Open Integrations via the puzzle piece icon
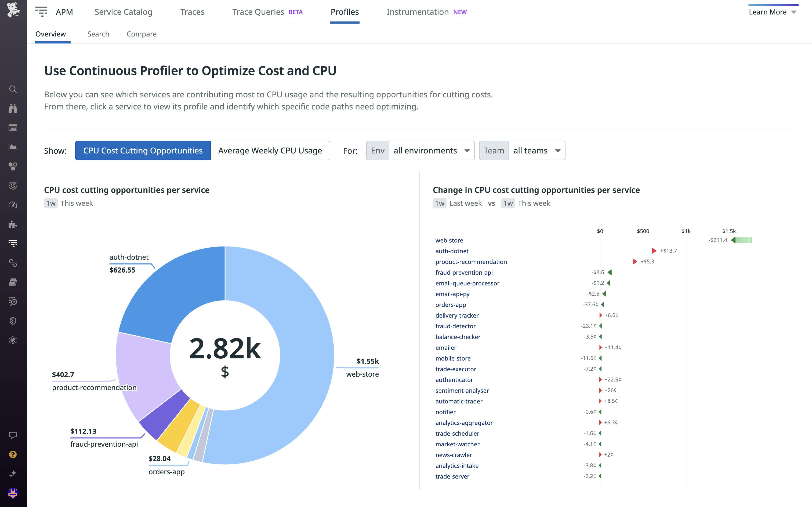This screenshot has height=507, width=812. coord(13,225)
